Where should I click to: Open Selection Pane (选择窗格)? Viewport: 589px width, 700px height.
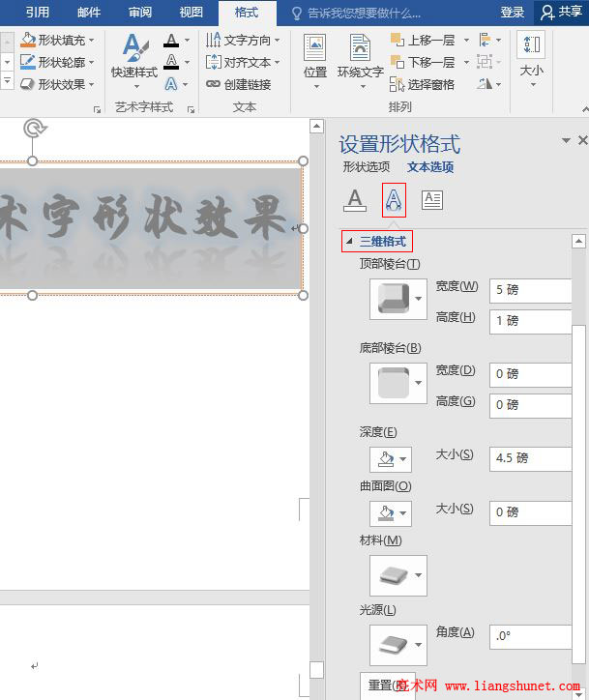[x=423, y=84]
